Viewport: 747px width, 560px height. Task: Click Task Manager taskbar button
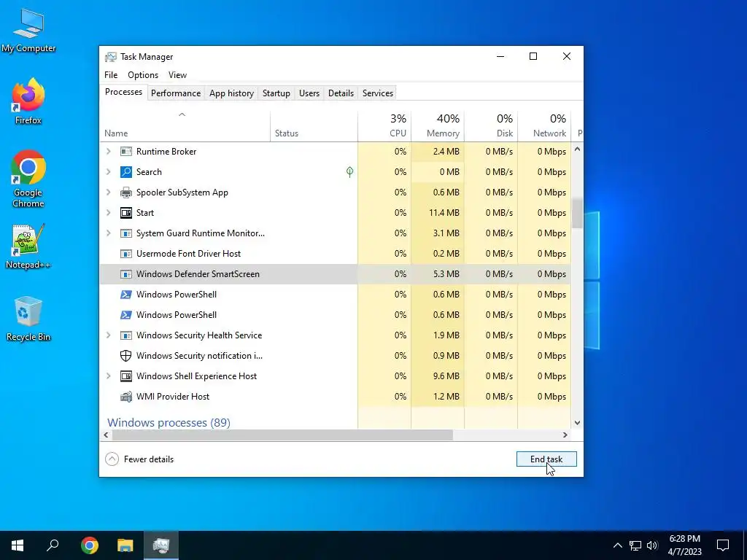click(x=161, y=545)
